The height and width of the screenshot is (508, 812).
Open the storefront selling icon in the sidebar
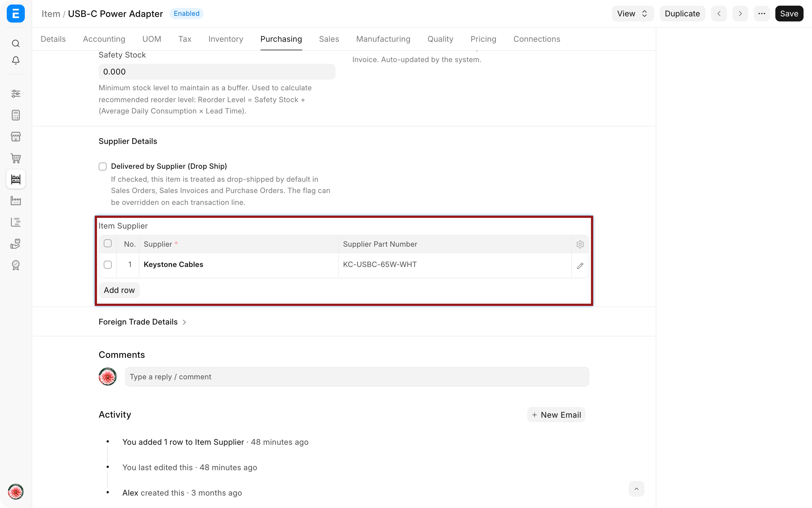pos(16,136)
